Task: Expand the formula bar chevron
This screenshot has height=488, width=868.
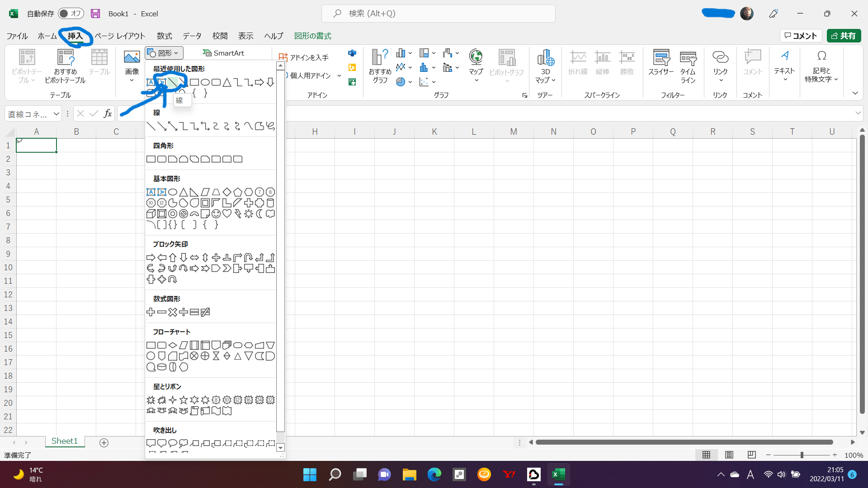Action: point(858,113)
